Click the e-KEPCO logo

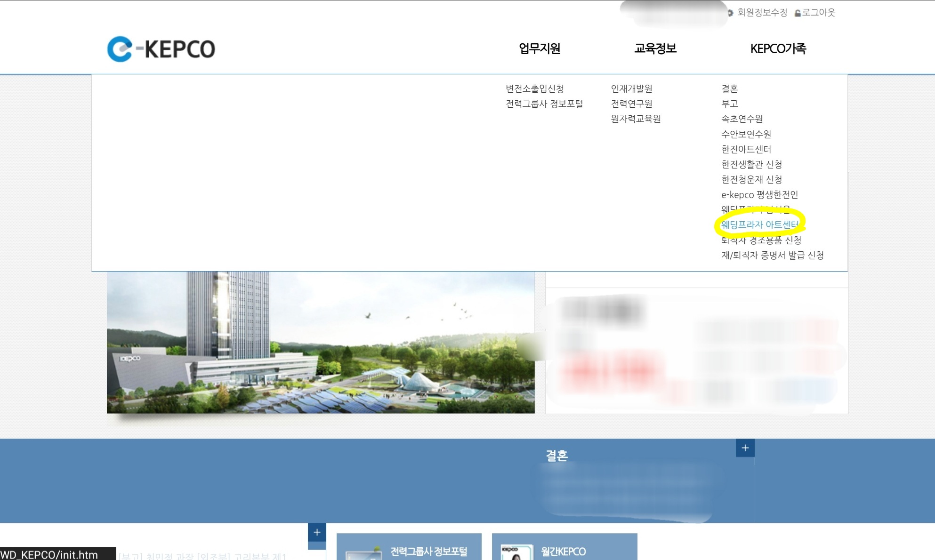(161, 49)
